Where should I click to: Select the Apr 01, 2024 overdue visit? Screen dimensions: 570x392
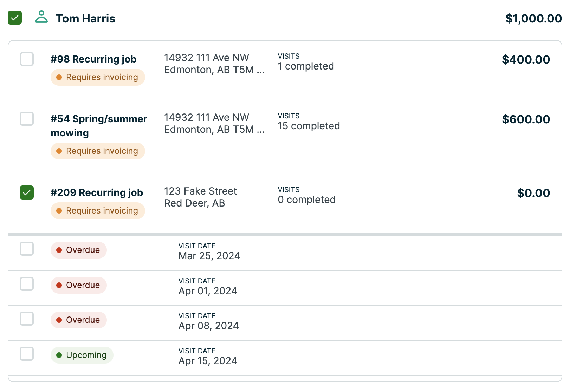point(27,284)
